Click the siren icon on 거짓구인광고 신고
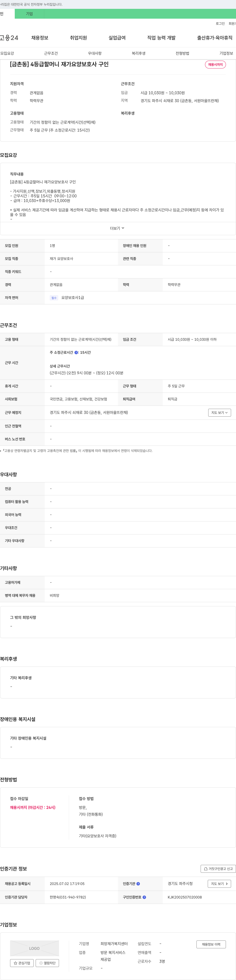 (206, 869)
